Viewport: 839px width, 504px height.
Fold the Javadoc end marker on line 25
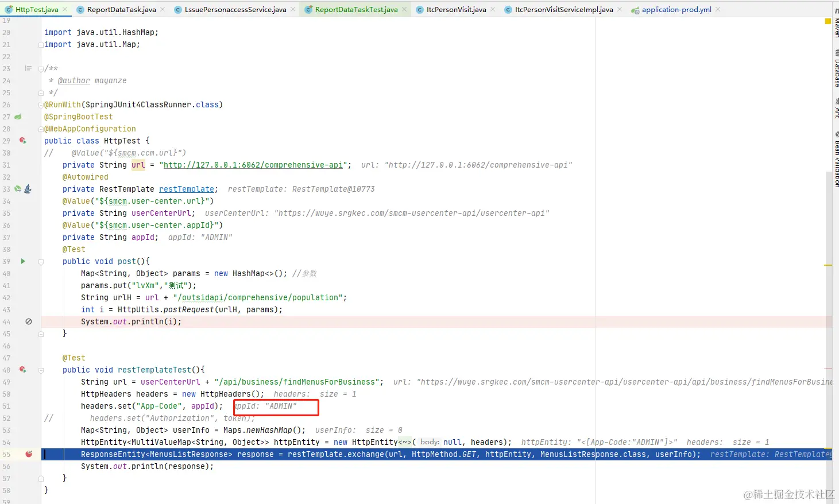point(41,92)
